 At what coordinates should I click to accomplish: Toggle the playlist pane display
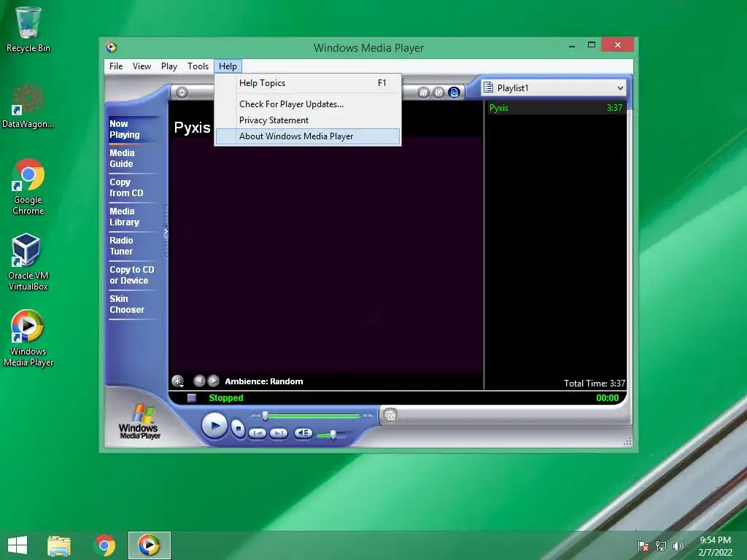(x=454, y=93)
